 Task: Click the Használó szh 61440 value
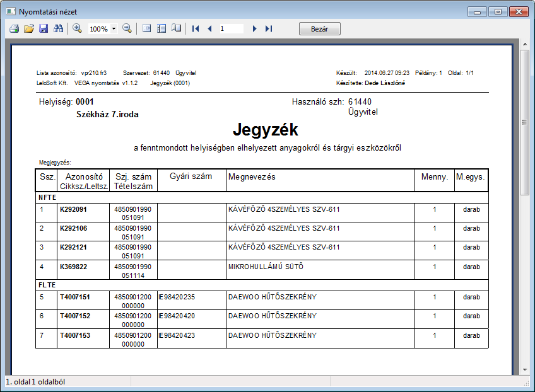click(x=360, y=101)
